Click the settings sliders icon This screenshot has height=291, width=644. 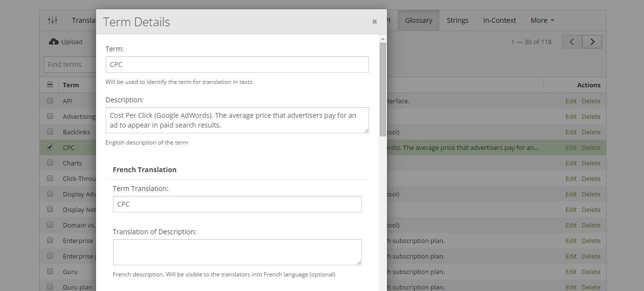52,20
